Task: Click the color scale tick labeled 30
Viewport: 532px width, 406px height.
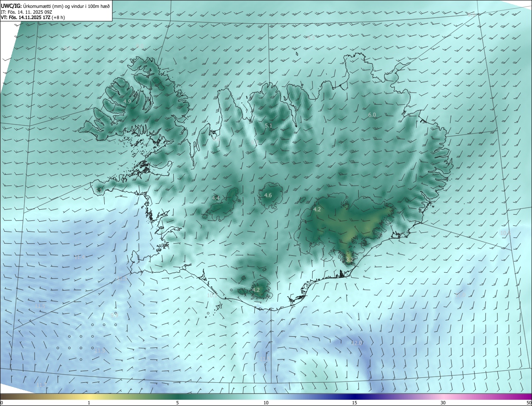Action: click(443, 403)
